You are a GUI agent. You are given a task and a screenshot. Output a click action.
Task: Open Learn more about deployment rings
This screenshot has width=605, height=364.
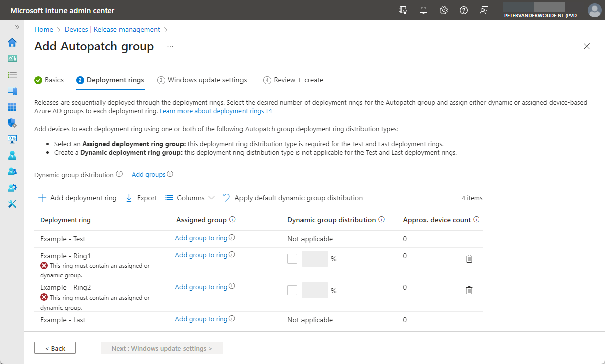(x=212, y=111)
